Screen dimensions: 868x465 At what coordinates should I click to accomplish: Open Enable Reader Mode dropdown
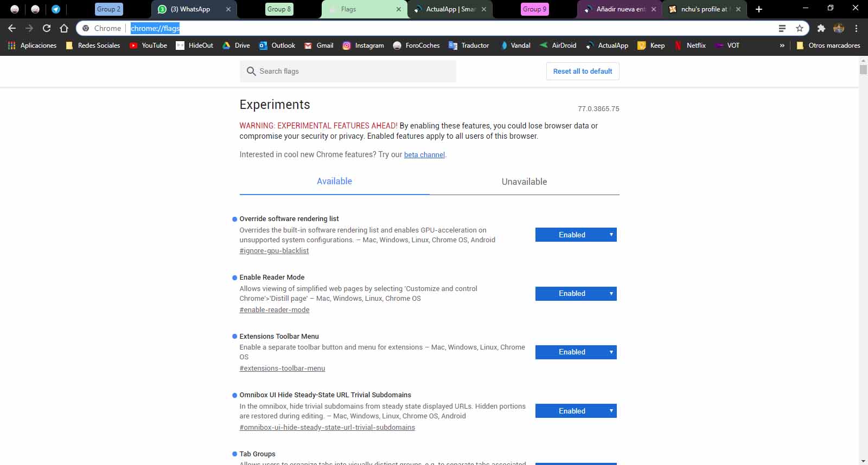point(576,294)
